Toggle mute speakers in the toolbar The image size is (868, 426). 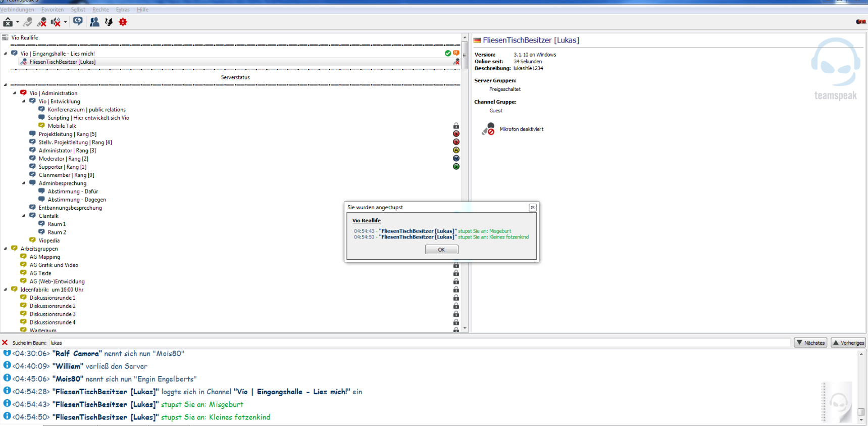tap(56, 22)
